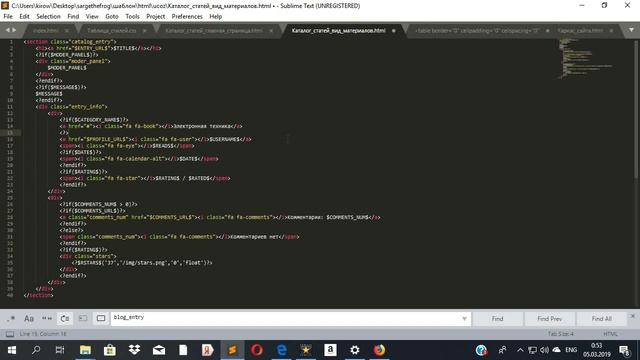Open the Edit menu

click(24, 16)
